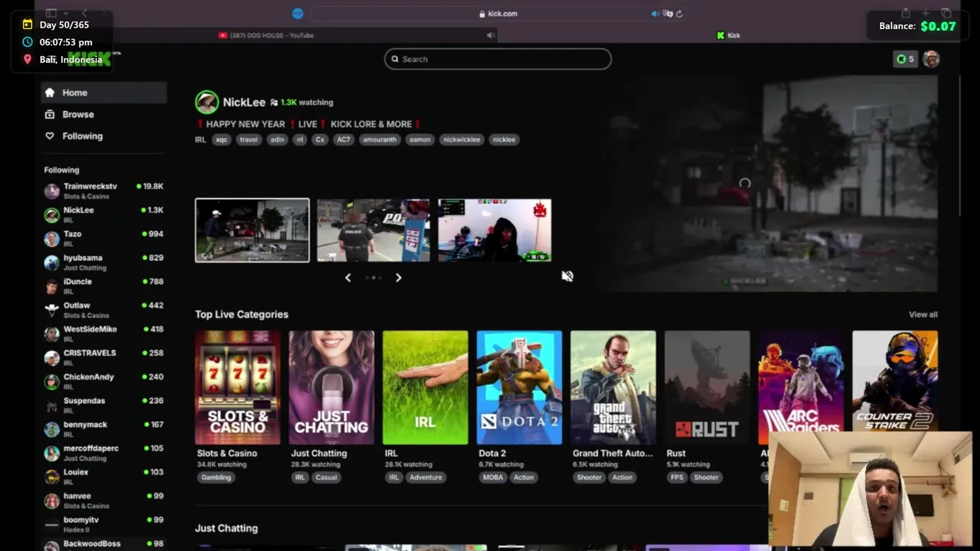Go to the previous featured stream arrow

coord(348,278)
